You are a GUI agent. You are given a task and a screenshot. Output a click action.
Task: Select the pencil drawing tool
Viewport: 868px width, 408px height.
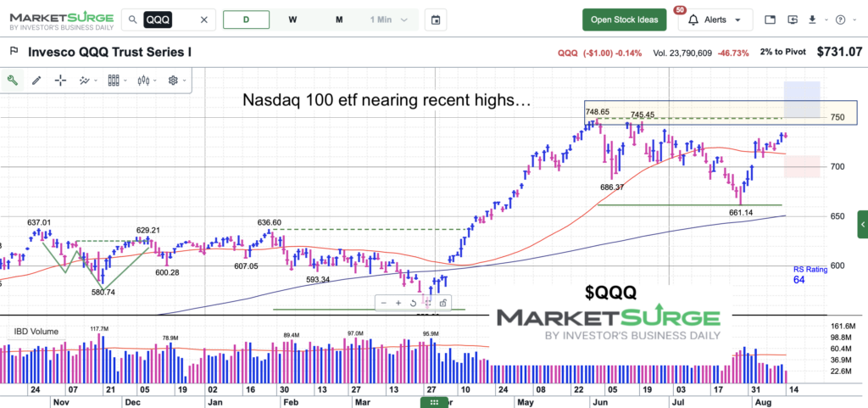(x=36, y=81)
